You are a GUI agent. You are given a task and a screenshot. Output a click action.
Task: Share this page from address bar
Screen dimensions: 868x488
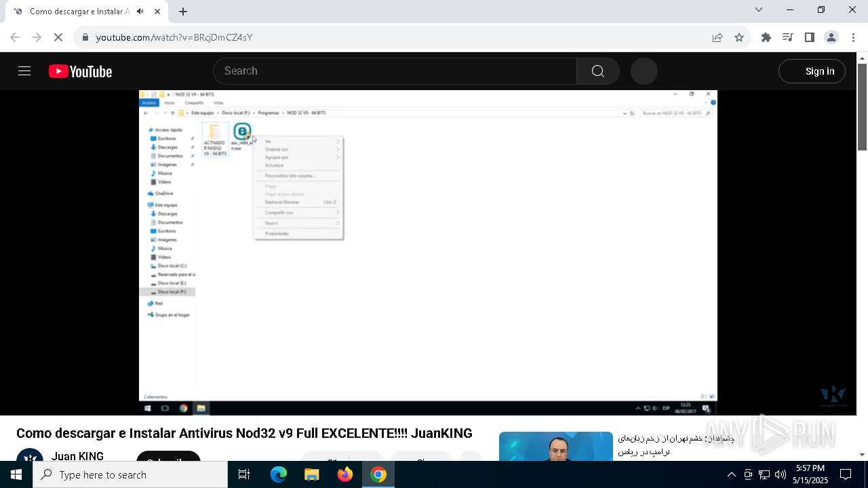coord(717,37)
